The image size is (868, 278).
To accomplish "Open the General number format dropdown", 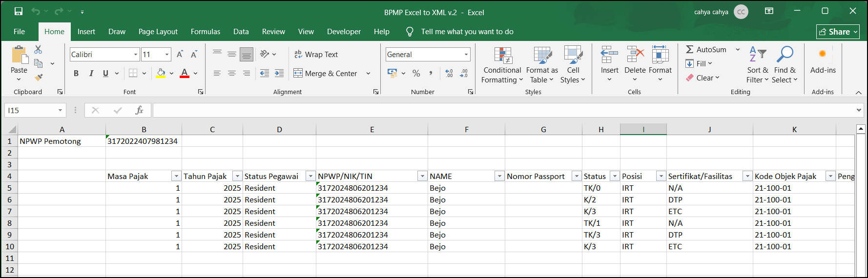I will pyautogui.click(x=466, y=55).
